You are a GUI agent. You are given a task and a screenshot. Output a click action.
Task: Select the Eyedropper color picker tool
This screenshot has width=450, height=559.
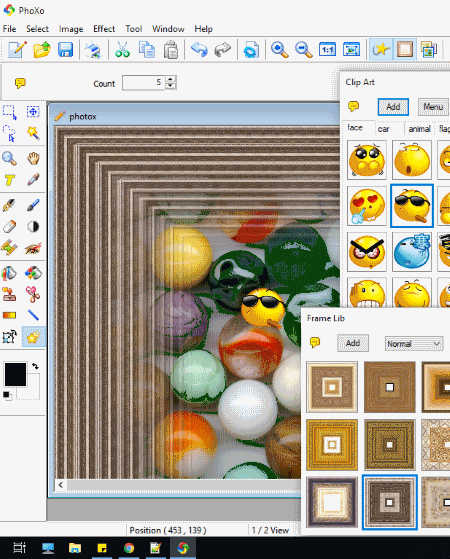pyautogui.click(x=33, y=180)
